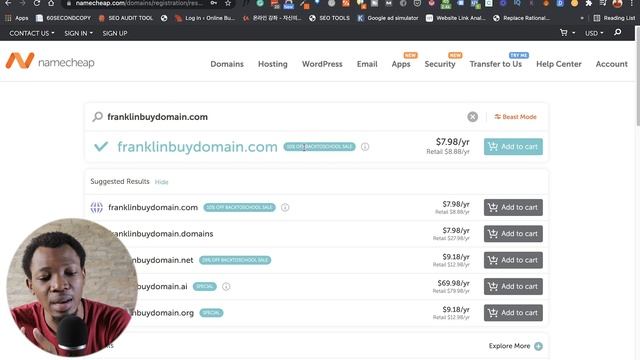Screen dimensions: 640x360
Task: Click the search magnifier in the domain search box
Action: click(98, 117)
